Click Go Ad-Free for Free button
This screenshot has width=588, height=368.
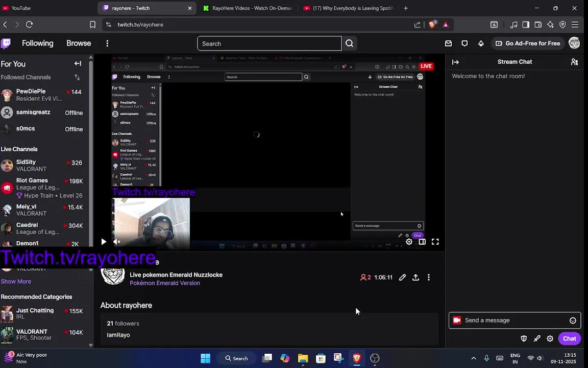coord(528,43)
